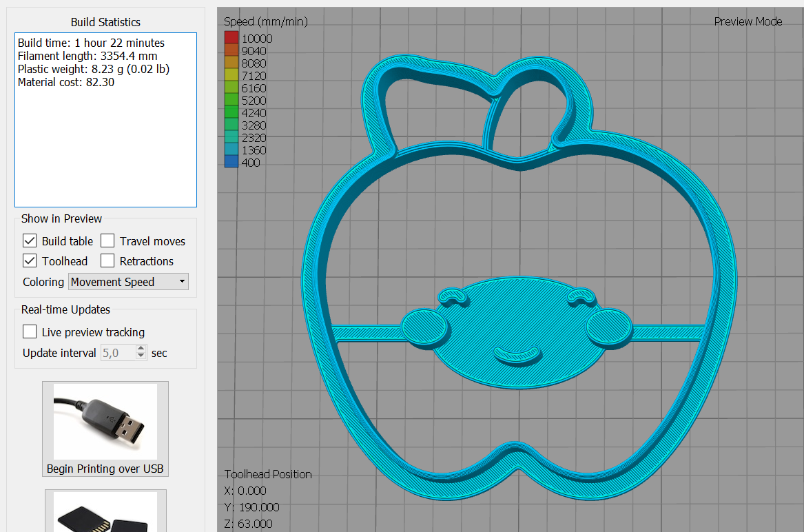Click the SD card save icon

tap(105, 514)
